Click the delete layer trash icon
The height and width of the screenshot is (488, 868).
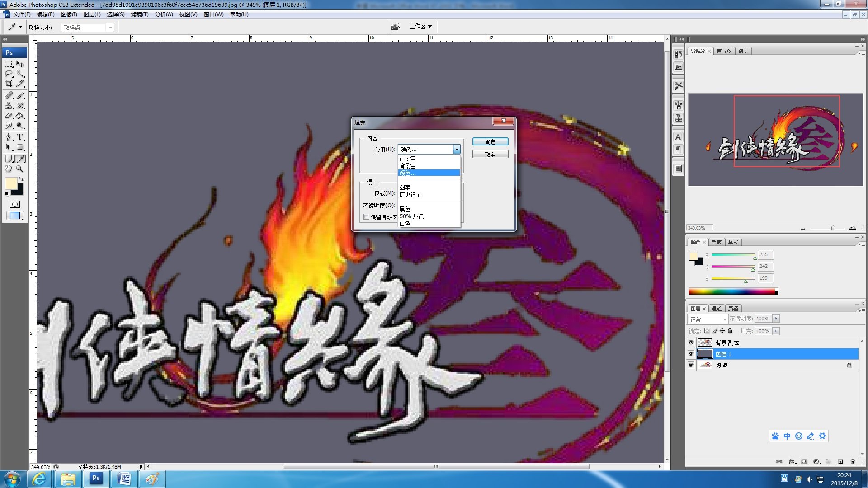(x=853, y=461)
